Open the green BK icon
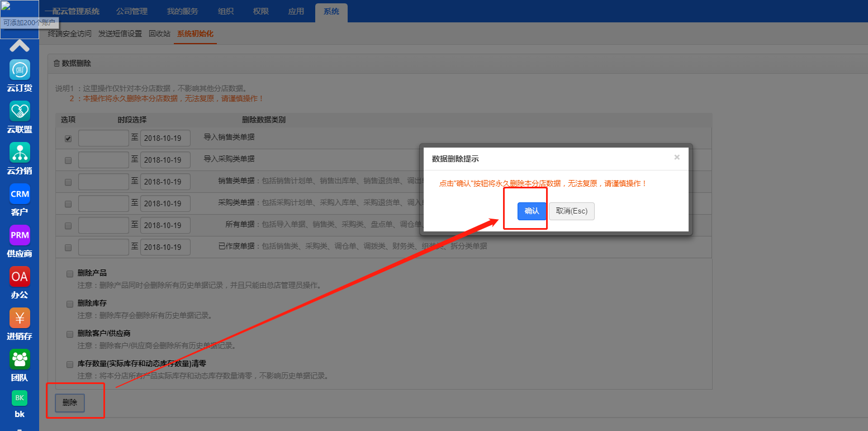The height and width of the screenshot is (431, 868). click(20, 398)
